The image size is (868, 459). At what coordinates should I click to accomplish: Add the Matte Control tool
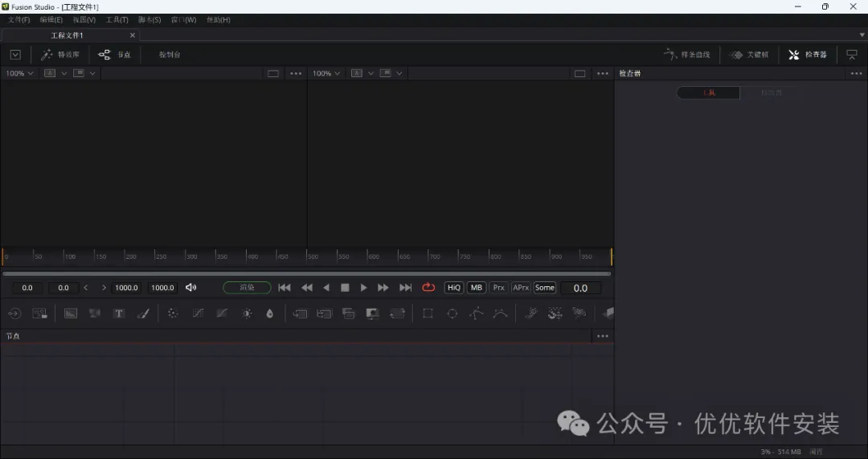coord(348,314)
